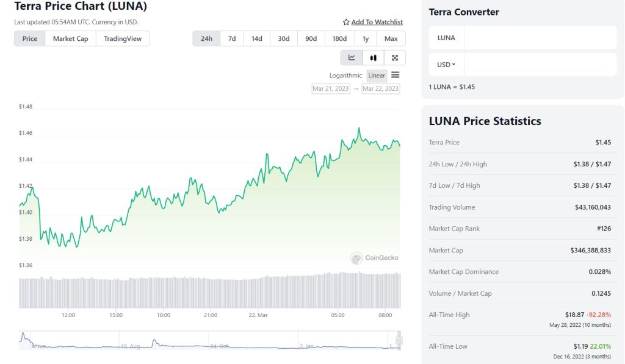Image resolution: width=625 pixels, height=364 pixels.
Task: Toggle Linear price scale
Action: pyautogui.click(x=377, y=75)
